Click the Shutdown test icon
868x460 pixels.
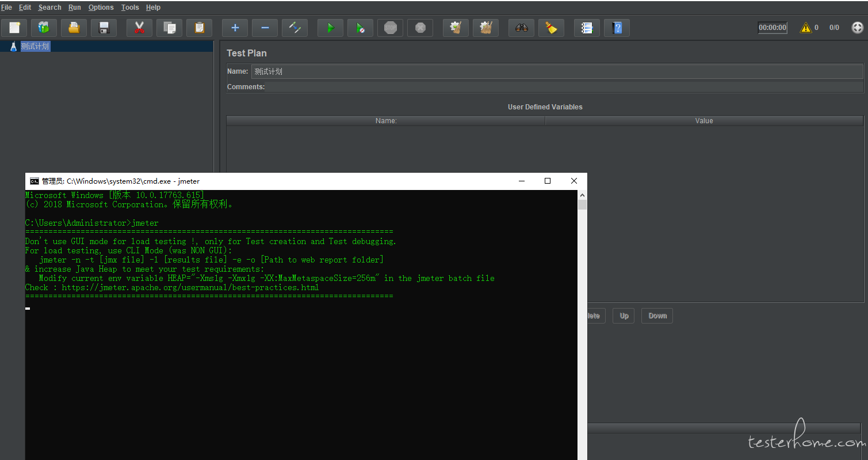click(420, 28)
